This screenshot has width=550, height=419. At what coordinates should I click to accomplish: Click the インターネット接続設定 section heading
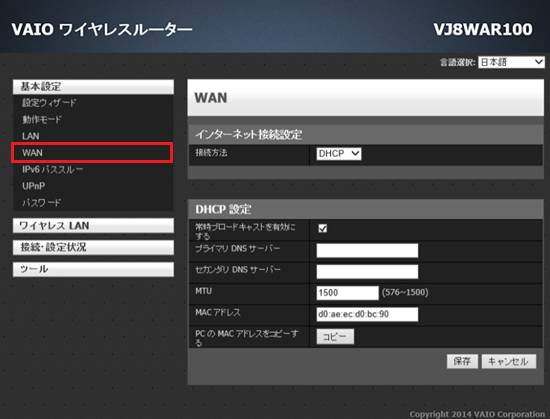pos(248,134)
